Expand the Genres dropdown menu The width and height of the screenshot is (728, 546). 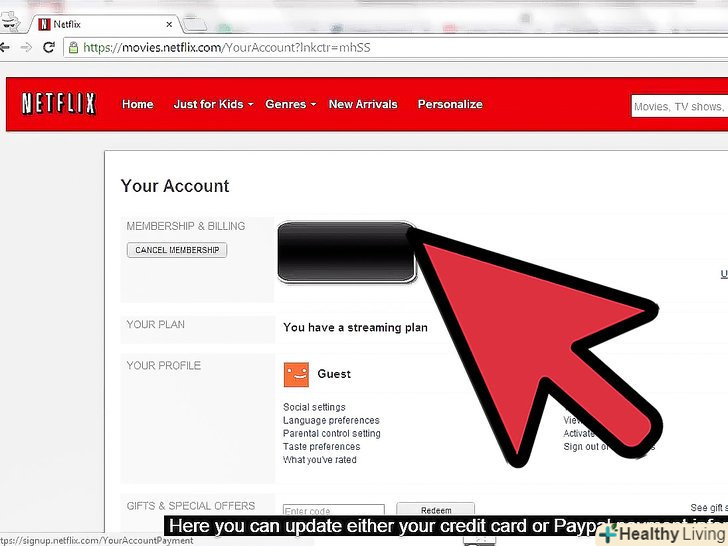pos(291,104)
